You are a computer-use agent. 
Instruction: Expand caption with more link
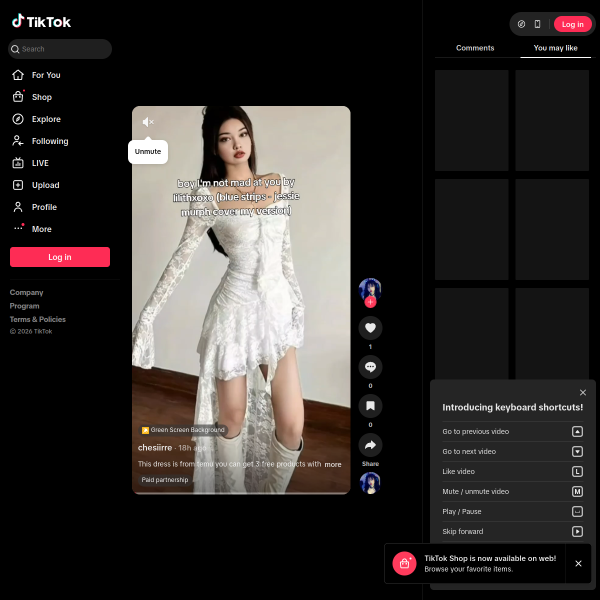(333, 464)
